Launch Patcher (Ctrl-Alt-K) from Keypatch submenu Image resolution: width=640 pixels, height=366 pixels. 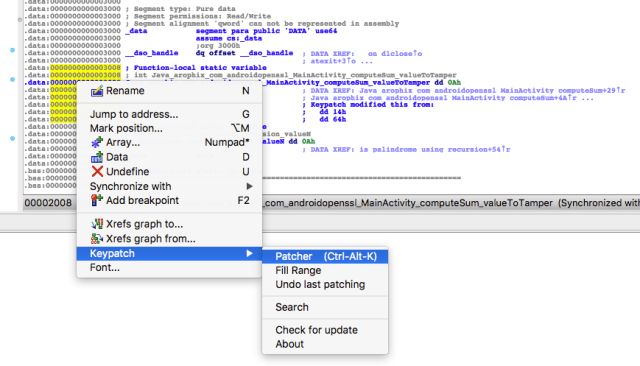(325, 256)
